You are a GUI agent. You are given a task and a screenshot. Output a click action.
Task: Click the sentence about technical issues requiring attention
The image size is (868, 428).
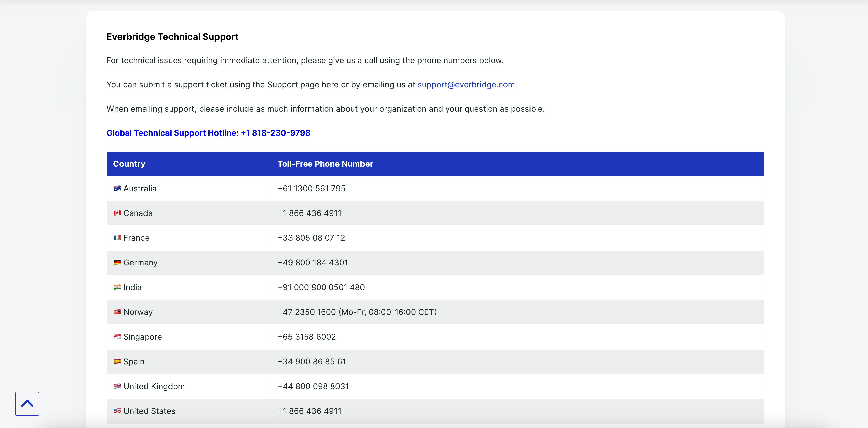pyautogui.click(x=305, y=61)
